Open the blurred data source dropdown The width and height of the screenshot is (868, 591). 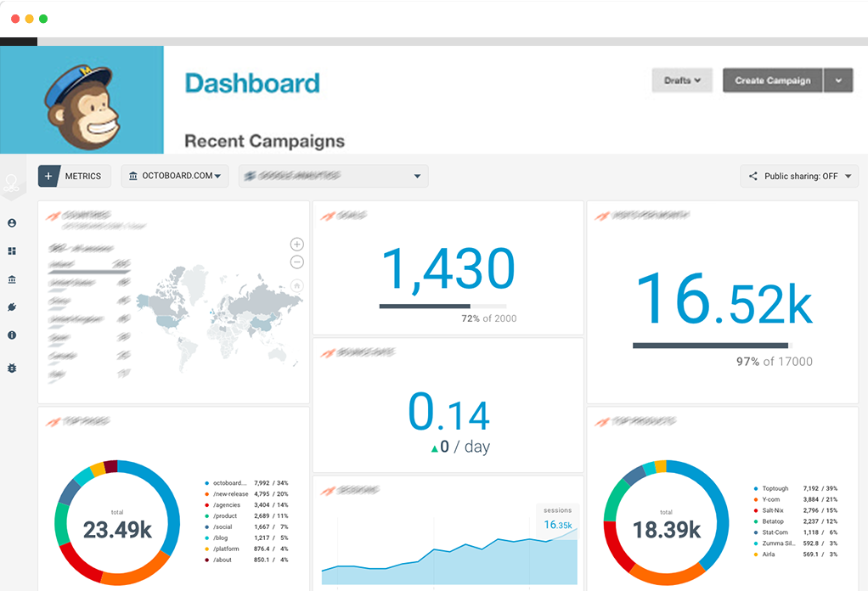pos(333,176)
